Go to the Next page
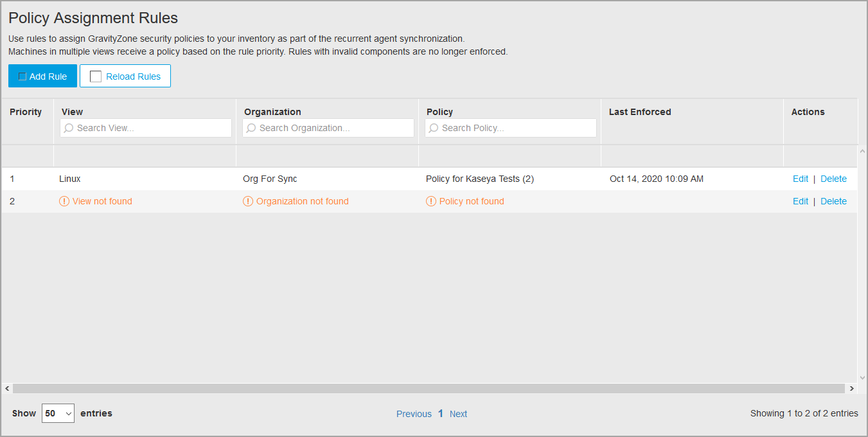868x437 pixels. point(458,414)
